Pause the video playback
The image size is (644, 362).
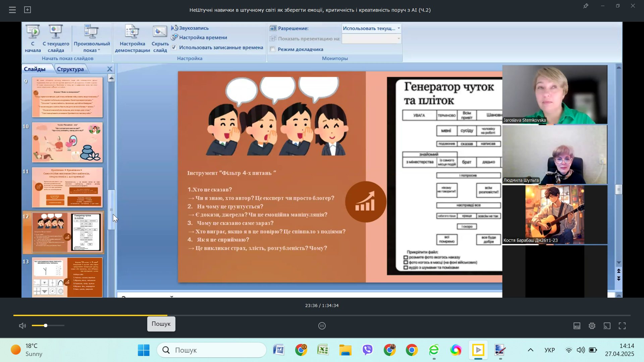[322, 326]
